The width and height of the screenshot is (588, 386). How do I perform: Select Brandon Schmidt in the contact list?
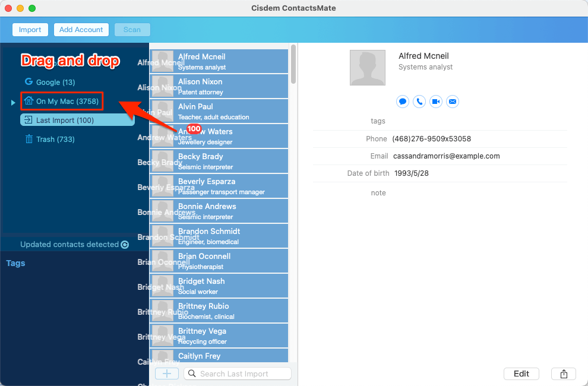[219, 236]
